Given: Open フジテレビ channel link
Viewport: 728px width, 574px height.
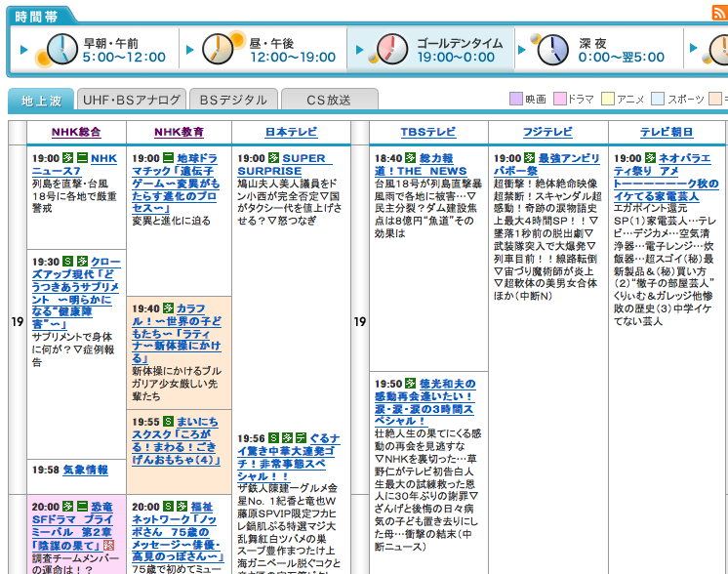Looking at the screenshot, I should point(547,132).
